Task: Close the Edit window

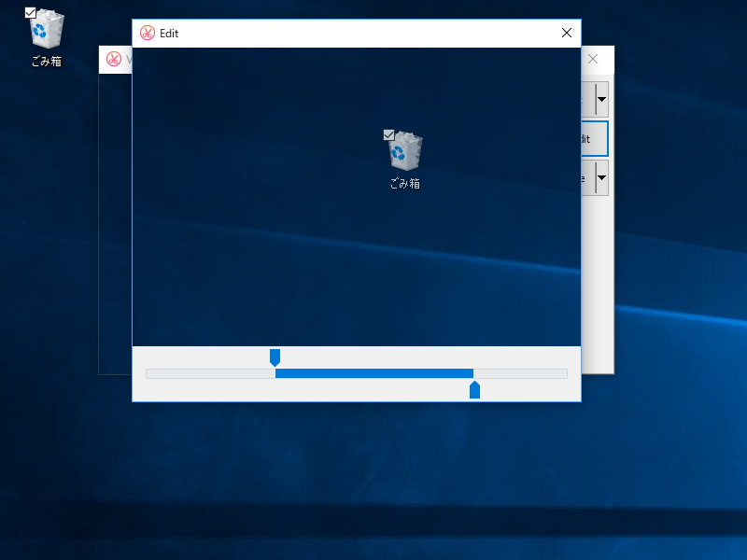Action: [567, 33]
